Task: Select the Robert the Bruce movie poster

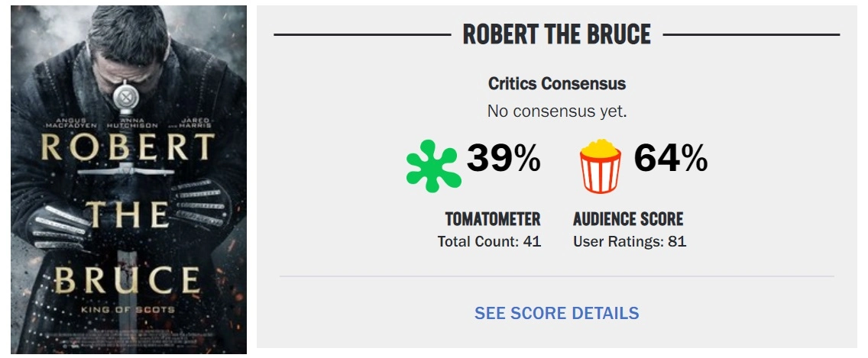Action: pos(128,179)
